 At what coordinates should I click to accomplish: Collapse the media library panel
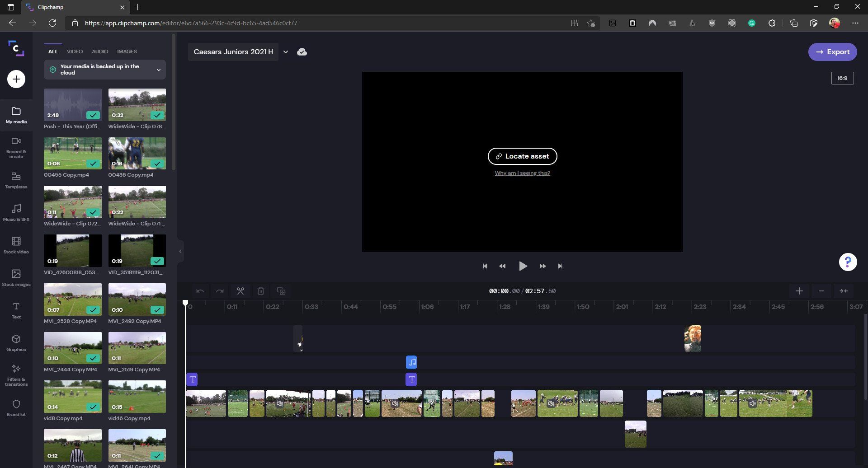pos(180,251)
